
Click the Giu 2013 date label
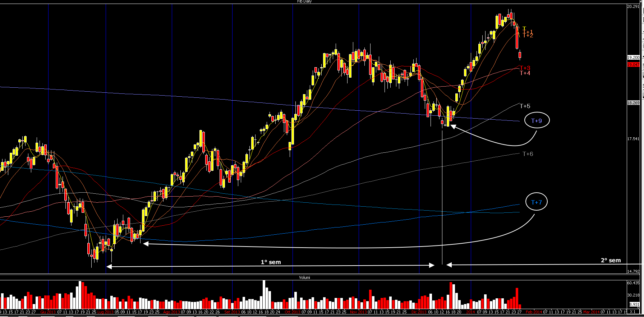click(x=48, y=312)
